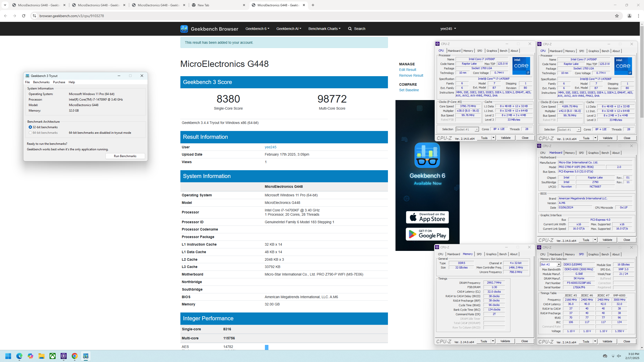Reload the page with the refresh icon
Viewport: 644px width, 362px height.
click(x=24, y=16)
